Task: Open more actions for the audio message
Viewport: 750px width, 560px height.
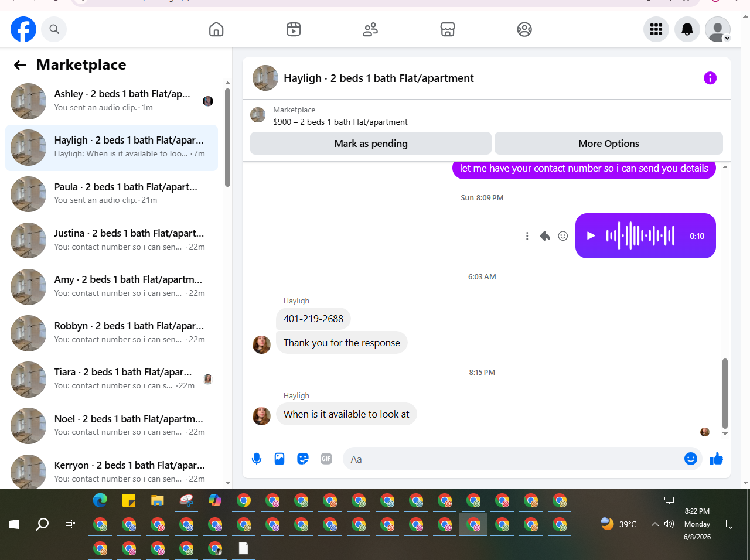Action: 527,236
